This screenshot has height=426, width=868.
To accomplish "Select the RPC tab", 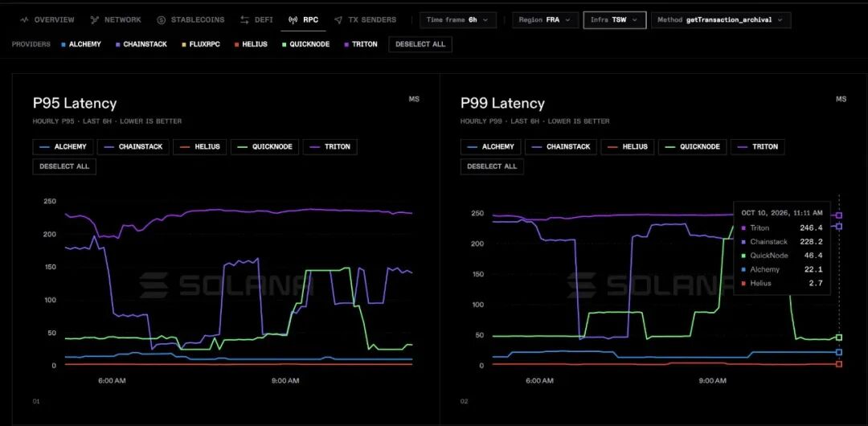I will pyautogui.click(x=303, y=20).
